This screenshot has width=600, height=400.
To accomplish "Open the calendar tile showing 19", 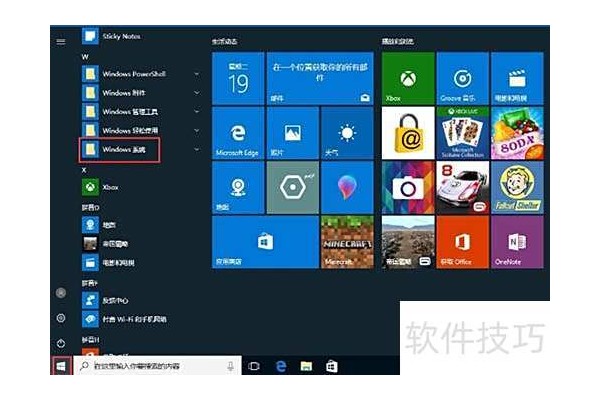I will click(x=238, y=78).
